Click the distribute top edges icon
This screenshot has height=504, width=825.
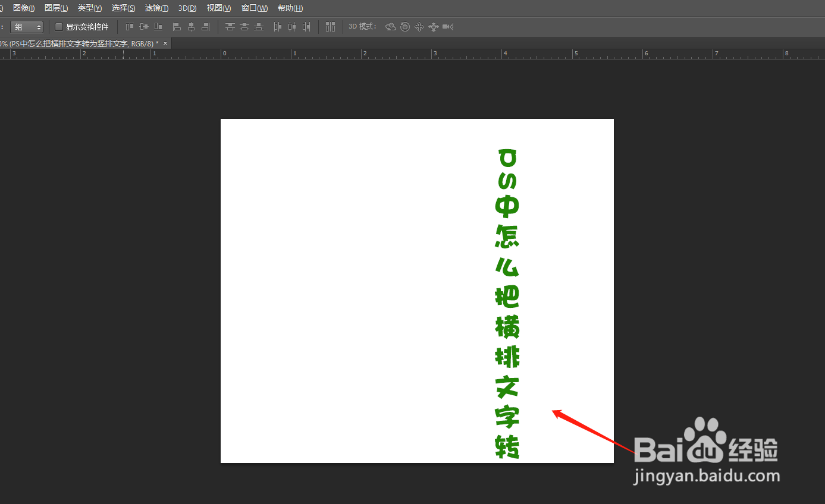(x=230, y=27)
